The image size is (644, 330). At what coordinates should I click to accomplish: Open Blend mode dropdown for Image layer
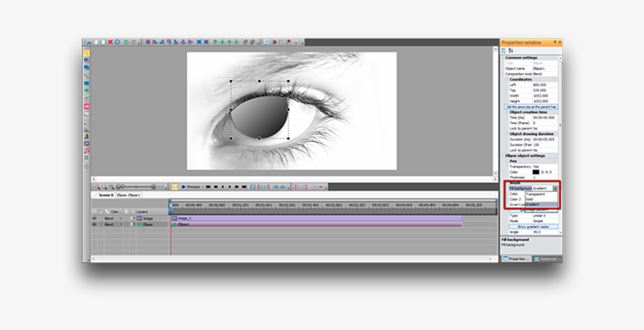(x=121, y=218)
